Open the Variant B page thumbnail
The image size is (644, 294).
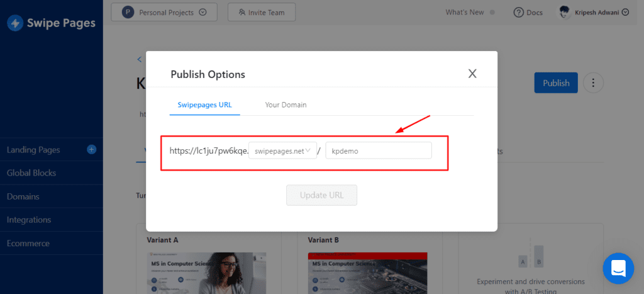click(x=367, y=273)
